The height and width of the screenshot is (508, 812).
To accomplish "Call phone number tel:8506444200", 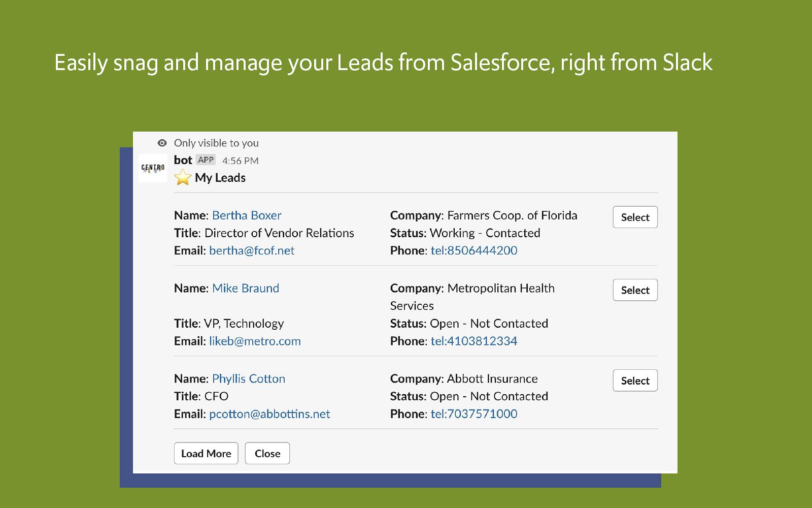I will (474, 250).
